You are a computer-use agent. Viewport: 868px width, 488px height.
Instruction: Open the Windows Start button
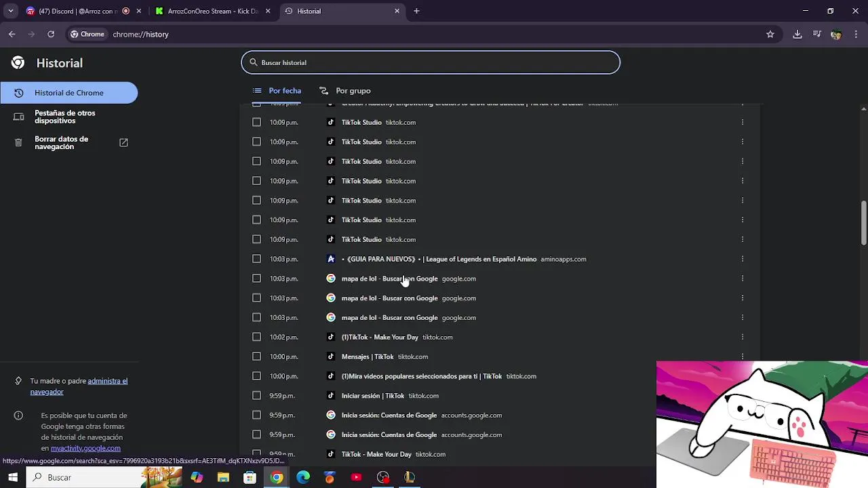click(13, 477)
